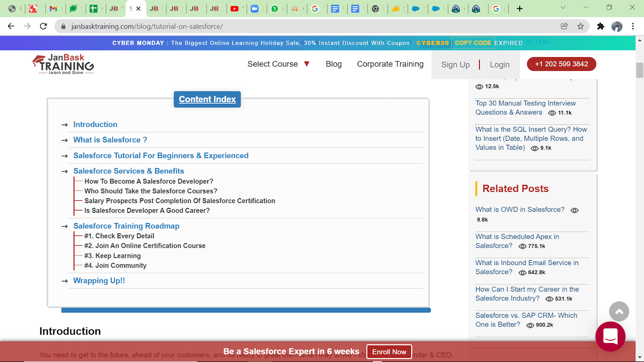Open Top 30 Manual Testing Interview Questions

526,108
